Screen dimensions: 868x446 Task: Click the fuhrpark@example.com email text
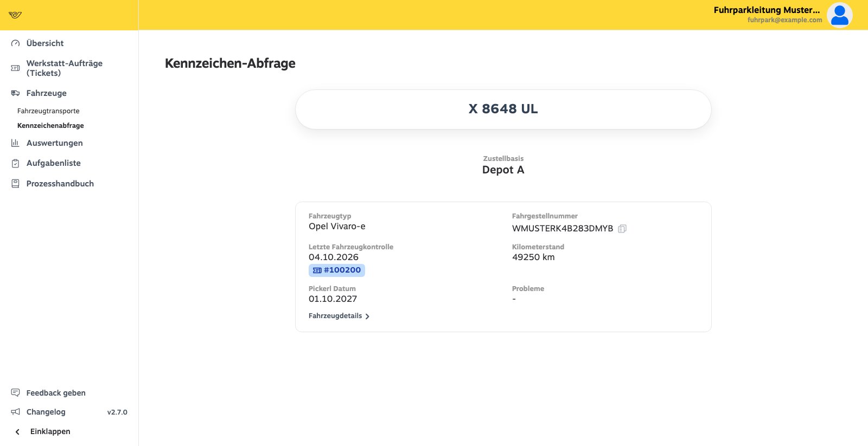point(784,20)
